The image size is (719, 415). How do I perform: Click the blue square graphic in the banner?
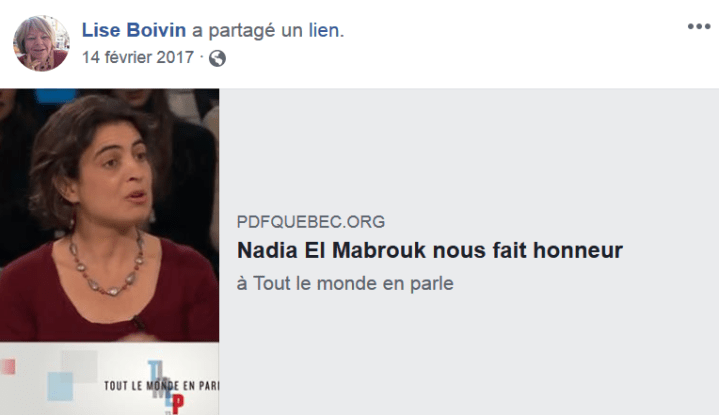[60, 386]
